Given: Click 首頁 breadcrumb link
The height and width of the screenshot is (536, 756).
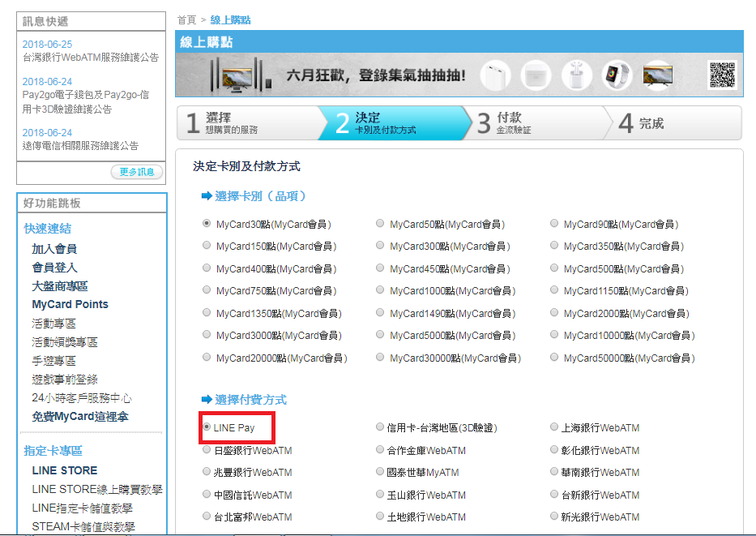Looking at the screenshot, I should 186,19.
